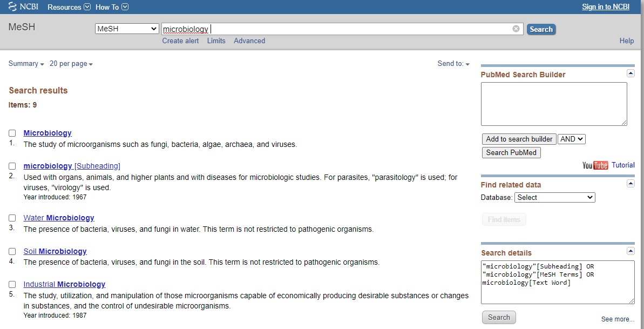Click Add to search builder

pyautogui.click(x=518, y=139)
